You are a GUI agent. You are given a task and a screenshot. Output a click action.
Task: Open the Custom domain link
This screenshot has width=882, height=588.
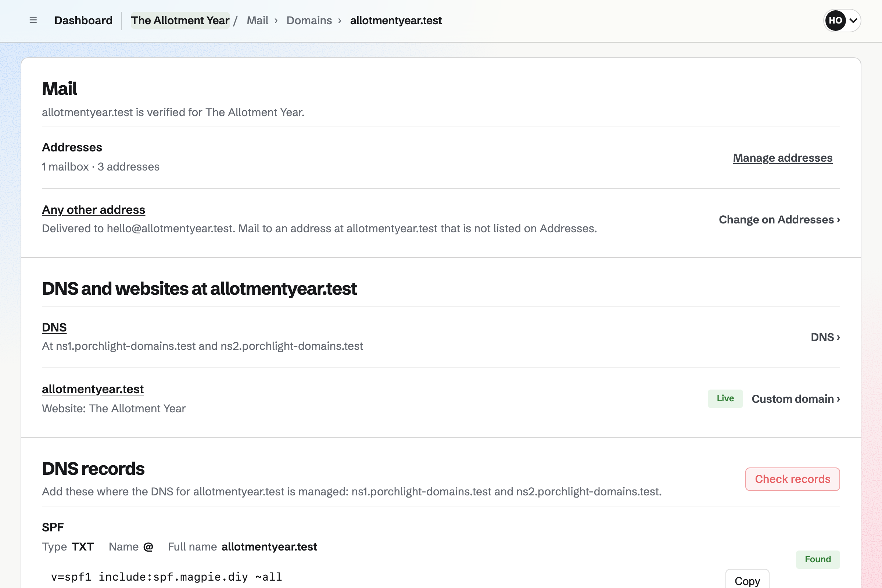click(796, 399)
